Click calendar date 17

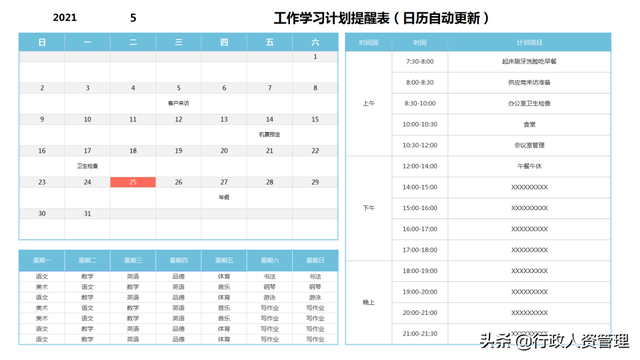click(x=87, y=151)
